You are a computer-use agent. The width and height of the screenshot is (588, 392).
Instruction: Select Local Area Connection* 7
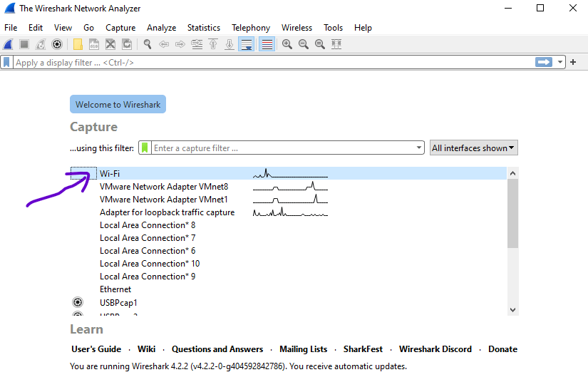point(288,238)
